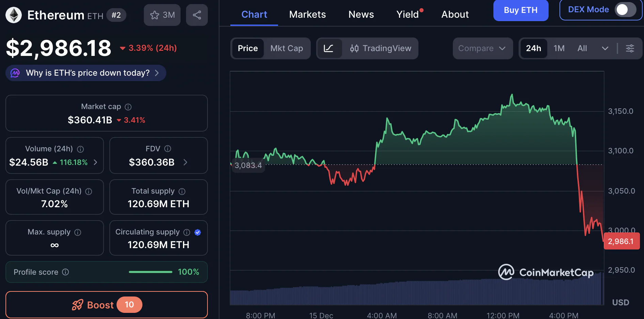644x319 pixels.
Task: Select the line chart icon
Action: tap(328, 48)
